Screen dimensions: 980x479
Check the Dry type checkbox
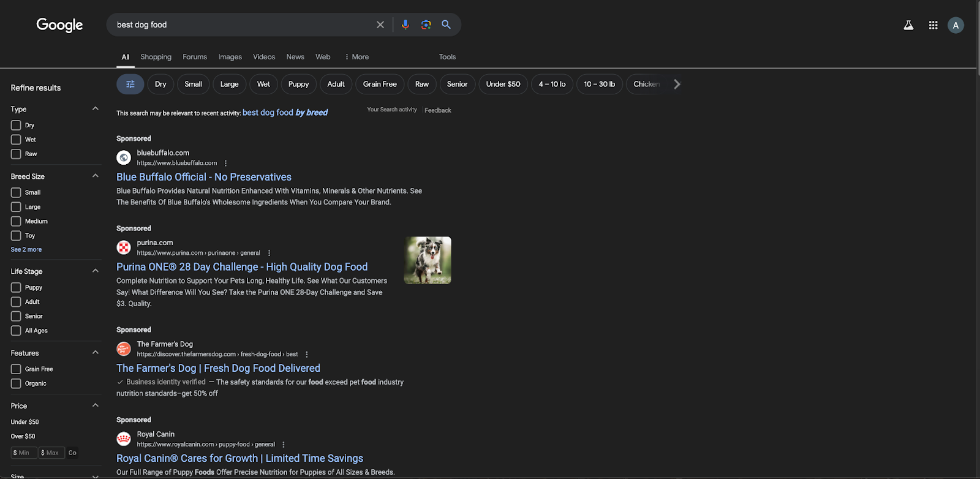coord(16,125)
